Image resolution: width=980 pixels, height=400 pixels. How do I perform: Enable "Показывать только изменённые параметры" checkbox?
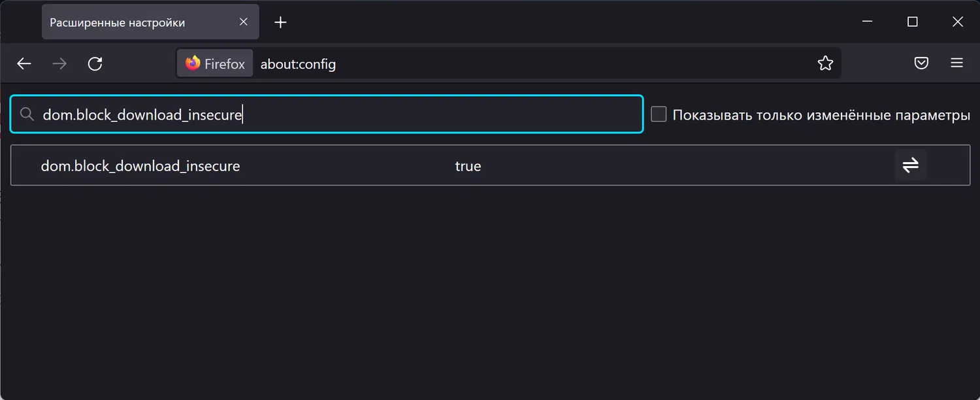[x=659, y=115]
